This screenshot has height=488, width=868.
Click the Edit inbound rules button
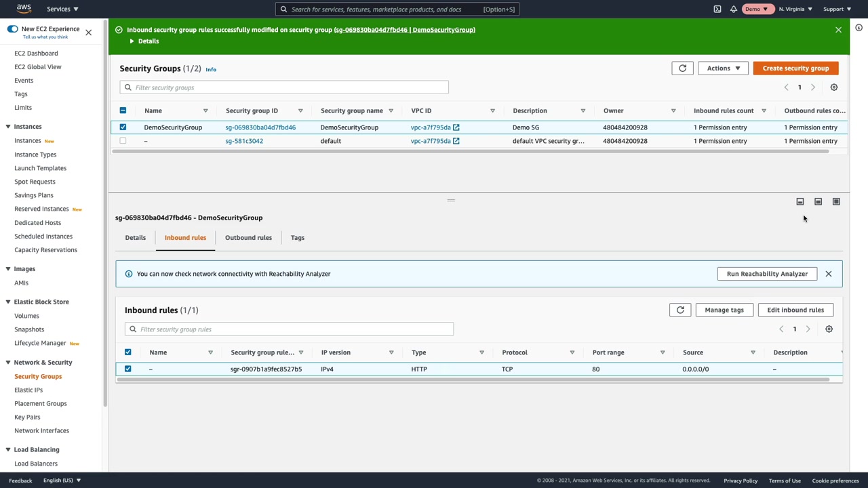[x=795, y=310]
